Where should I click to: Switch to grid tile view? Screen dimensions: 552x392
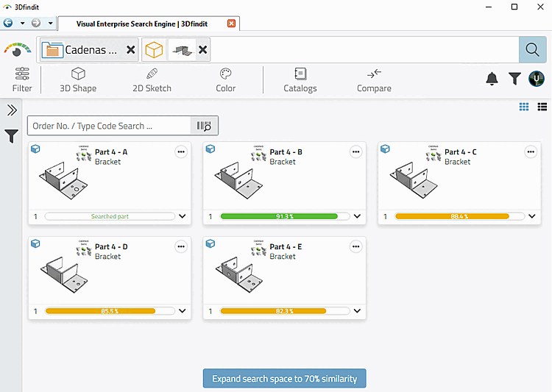[x=524, y=107]
